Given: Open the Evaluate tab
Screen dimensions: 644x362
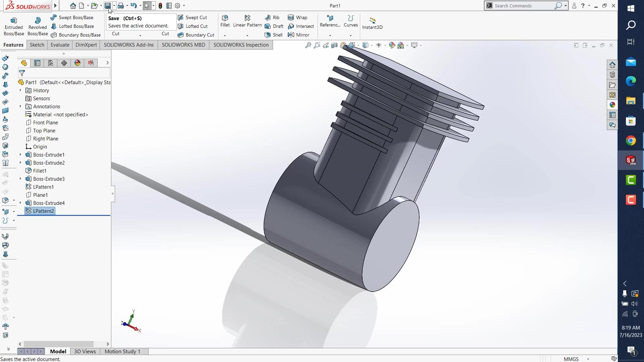Looking at the screenshot, I should click(60, 45).
